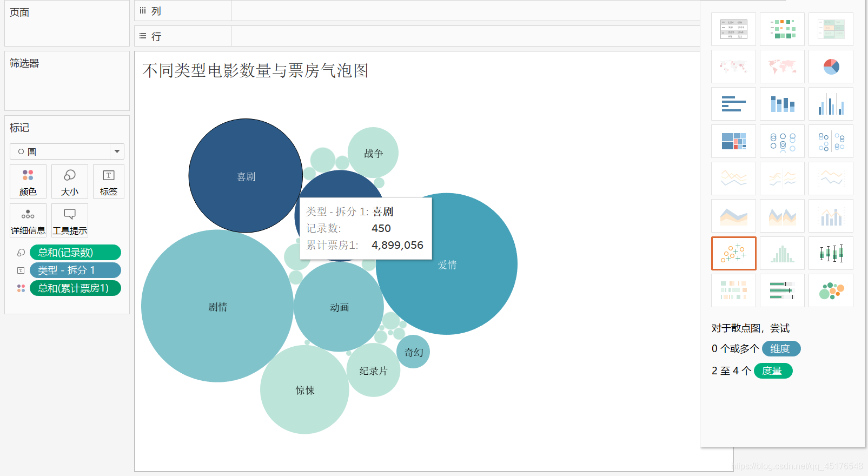Click the 页面 pages shelf header
Viewport: 868px width, 476px height.
tap(19, 12)
